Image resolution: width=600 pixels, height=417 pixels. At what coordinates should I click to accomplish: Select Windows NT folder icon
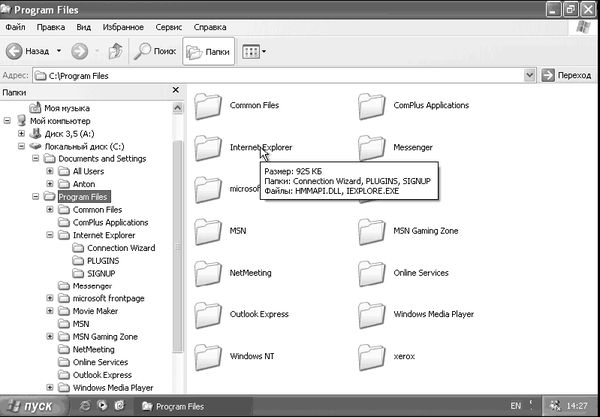pyautogui.click(x=208, y=357)
